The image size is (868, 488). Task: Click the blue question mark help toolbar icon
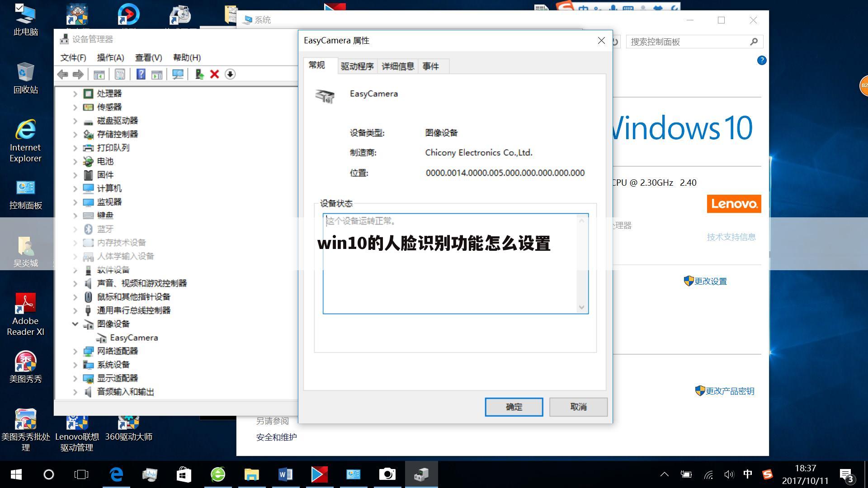tap(141, 74)
